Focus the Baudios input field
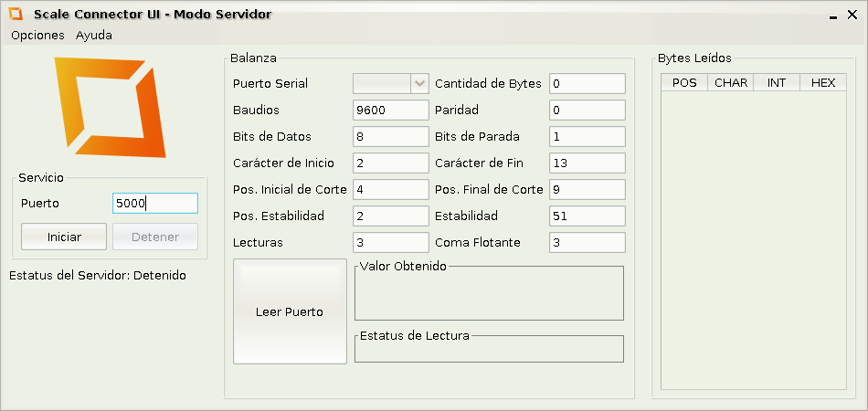The height and width of the screenshot is (411, 868). pos(390,111)
